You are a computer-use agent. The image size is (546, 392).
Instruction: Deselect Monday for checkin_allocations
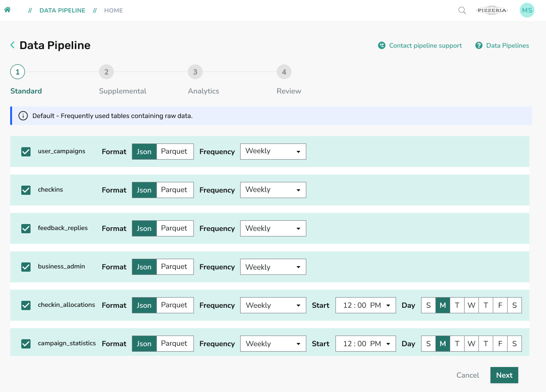coord(442,305)
